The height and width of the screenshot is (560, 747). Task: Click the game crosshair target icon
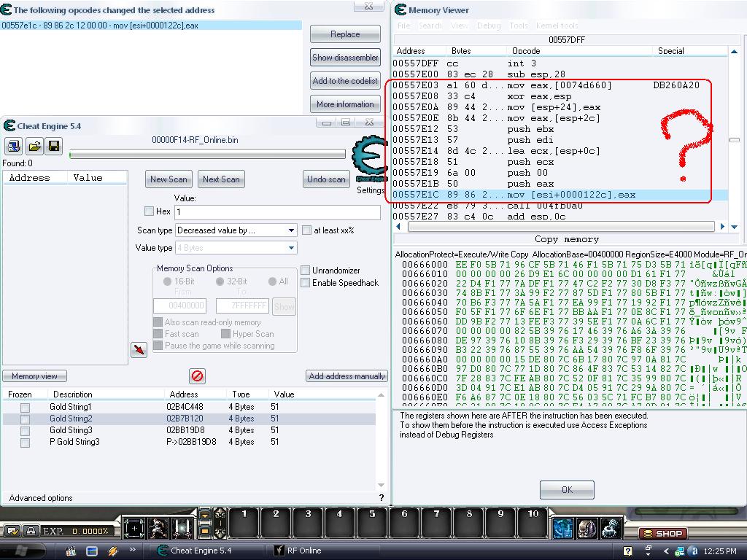pyautogui.click(x=134, y=528)
